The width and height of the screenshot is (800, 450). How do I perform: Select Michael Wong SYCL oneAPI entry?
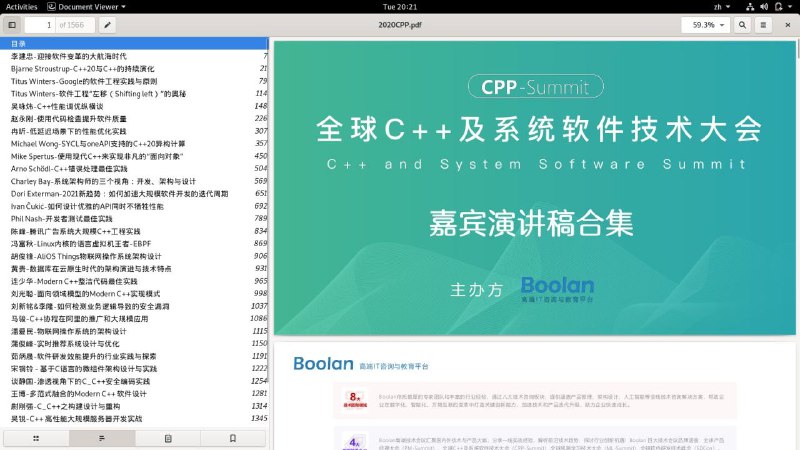point(134,143)
